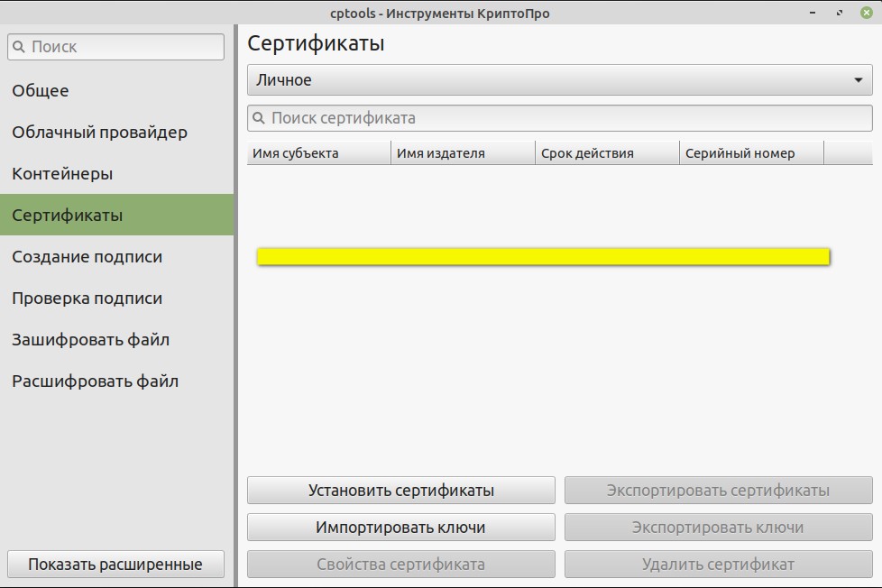Go to Расшифровать файл
The width and height of the screenshot is (882, 588).
pos(116,381)
